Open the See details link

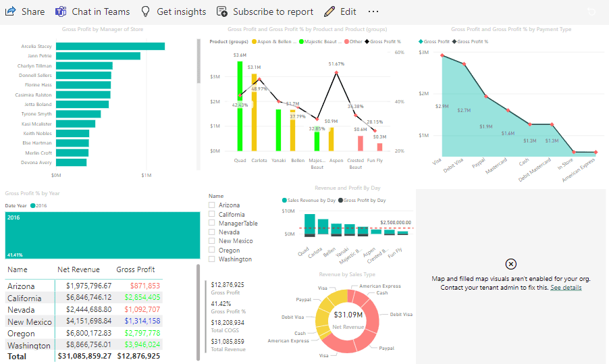coord(566,288)
